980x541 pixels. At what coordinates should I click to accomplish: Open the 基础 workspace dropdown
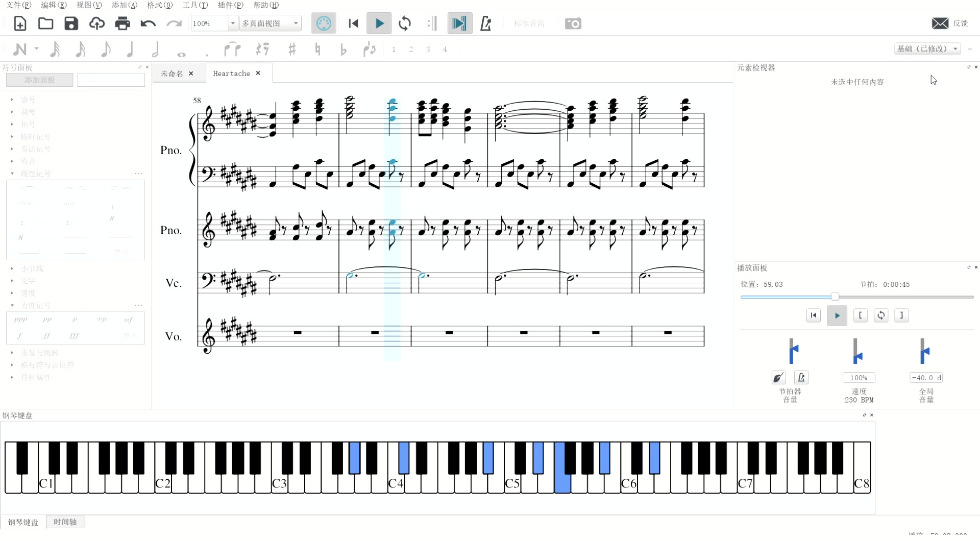pos(927,49)
